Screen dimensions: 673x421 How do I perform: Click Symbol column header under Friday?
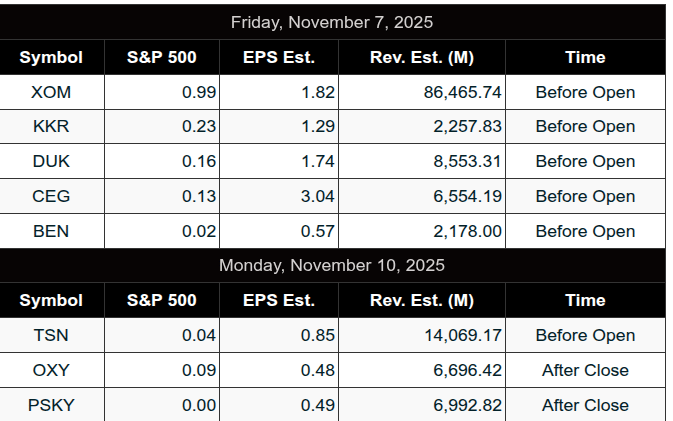(51, 57)
